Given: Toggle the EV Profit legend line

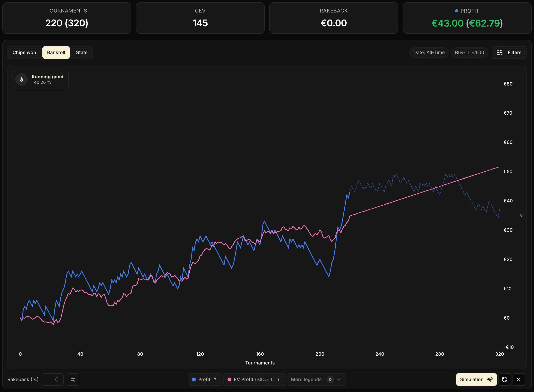Looking at the screenshot, I should coord(243,380).
